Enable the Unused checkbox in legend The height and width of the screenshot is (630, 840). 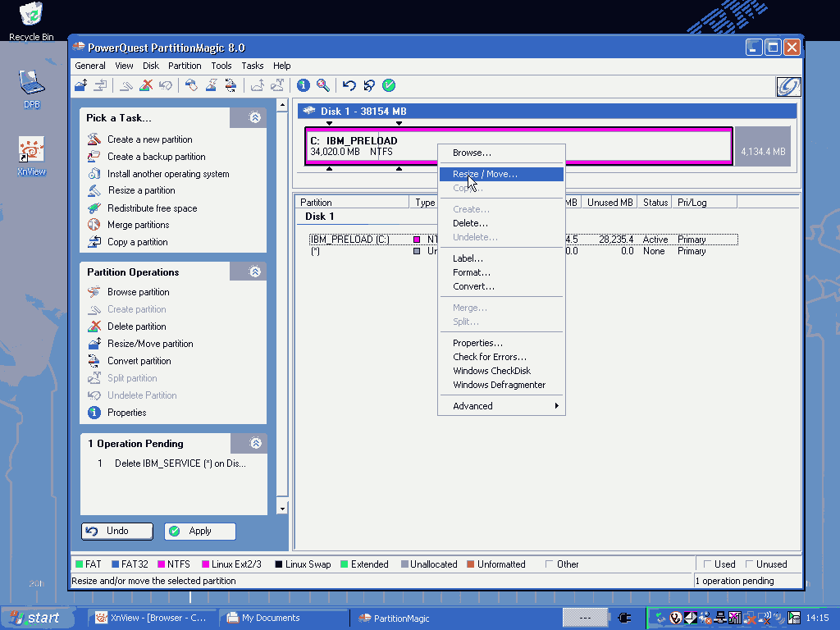pyautogui.click(x=748, y=564)
